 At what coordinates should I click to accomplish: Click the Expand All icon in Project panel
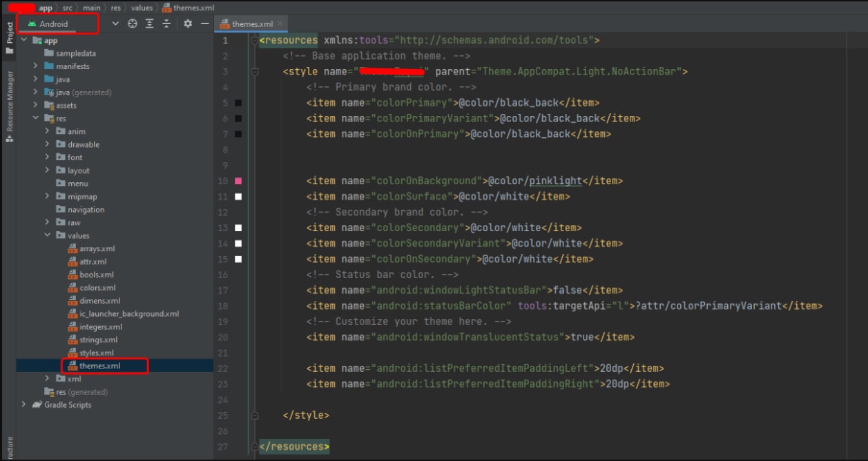pyautogui.click(x=149, y=23)
